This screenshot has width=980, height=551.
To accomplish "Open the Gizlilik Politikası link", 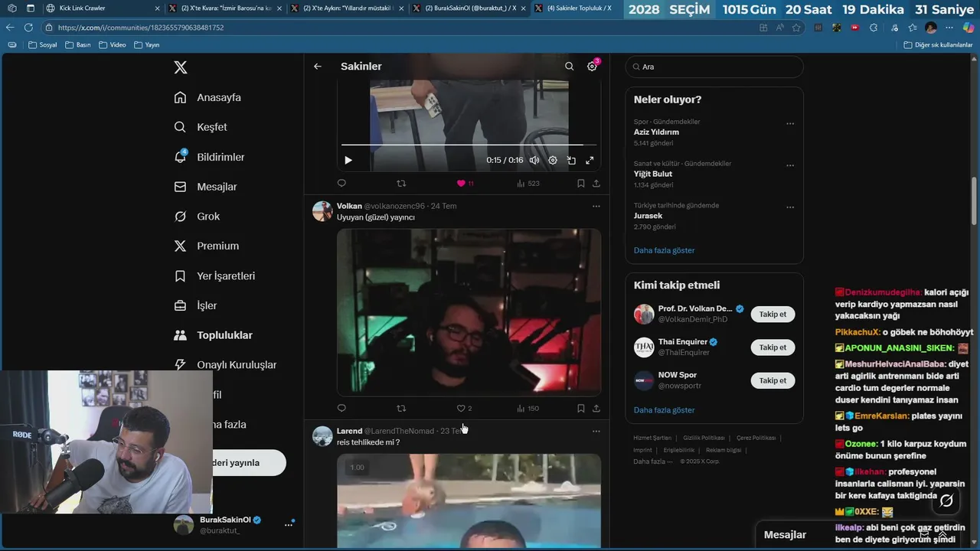I will tap(704, 438).
